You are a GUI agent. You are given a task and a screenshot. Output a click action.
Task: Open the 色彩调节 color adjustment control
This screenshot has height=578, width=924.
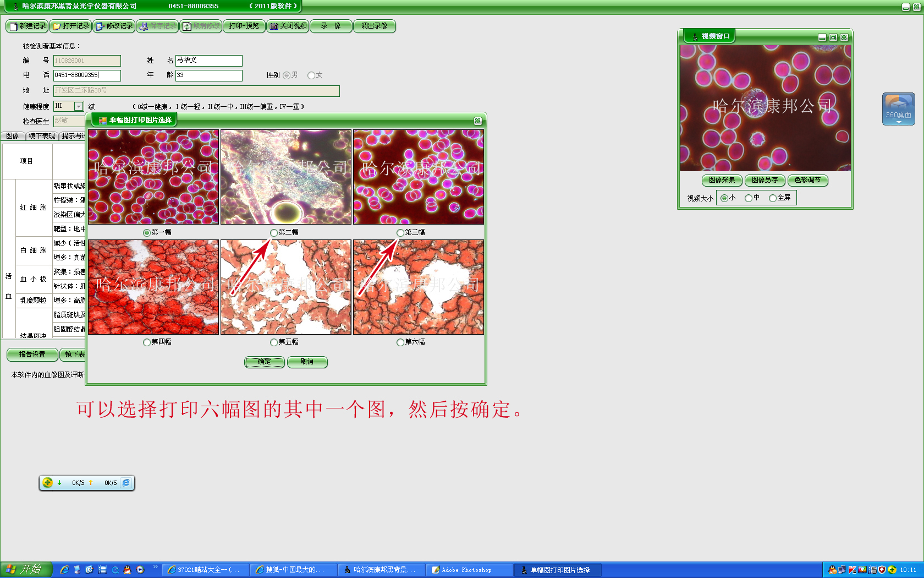point(807,180)
